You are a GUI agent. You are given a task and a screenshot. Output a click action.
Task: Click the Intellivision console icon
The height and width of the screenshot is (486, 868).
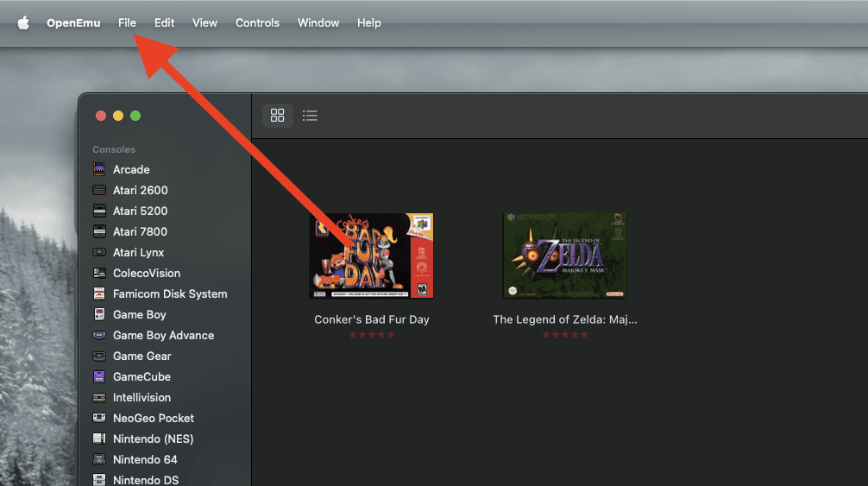99,397
